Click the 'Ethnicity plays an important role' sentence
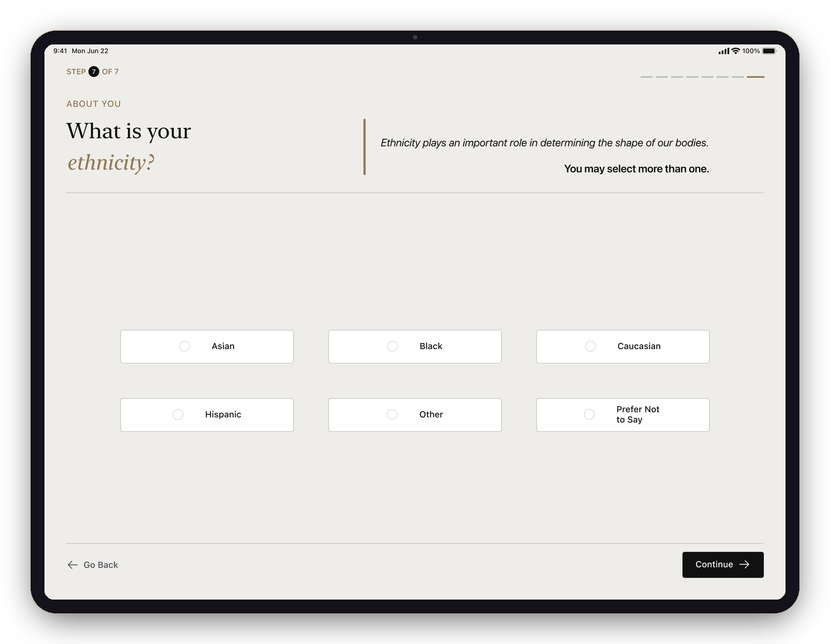The image size is (830, 644). click(544, 143)
